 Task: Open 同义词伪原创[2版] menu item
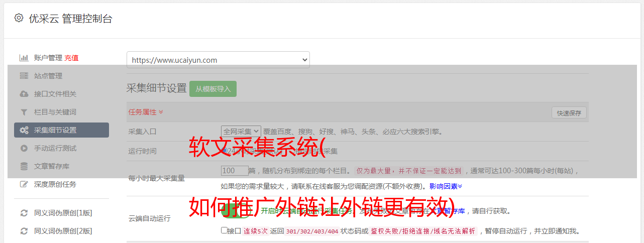[63, 231]
